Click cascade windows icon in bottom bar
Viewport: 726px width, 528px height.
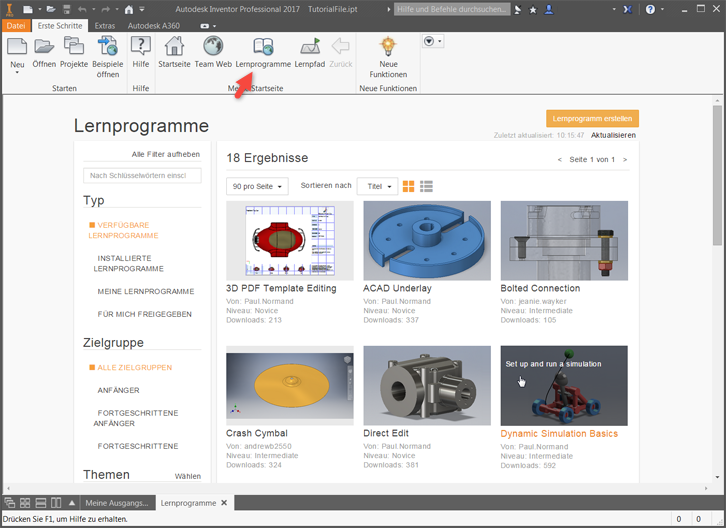[10, 503]
